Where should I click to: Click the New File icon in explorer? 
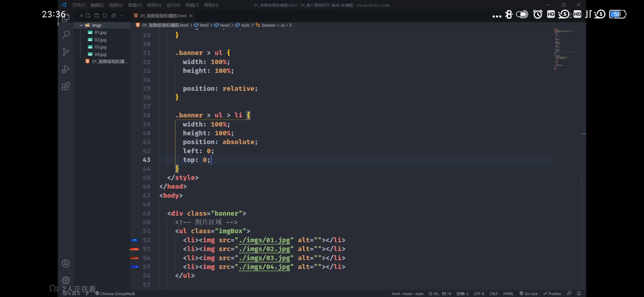pos(88,16)
